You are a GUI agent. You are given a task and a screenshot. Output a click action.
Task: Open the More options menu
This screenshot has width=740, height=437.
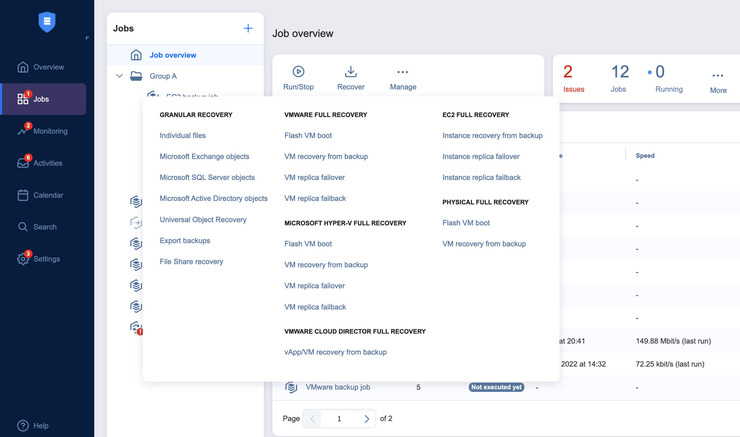[x=717, y=76]
